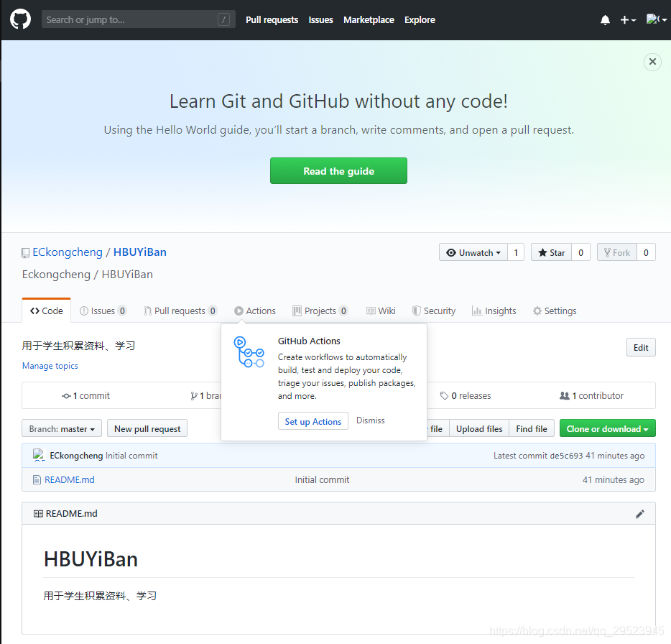Open the Actions tab
671x644 pixels.
(x=255, y=311)
